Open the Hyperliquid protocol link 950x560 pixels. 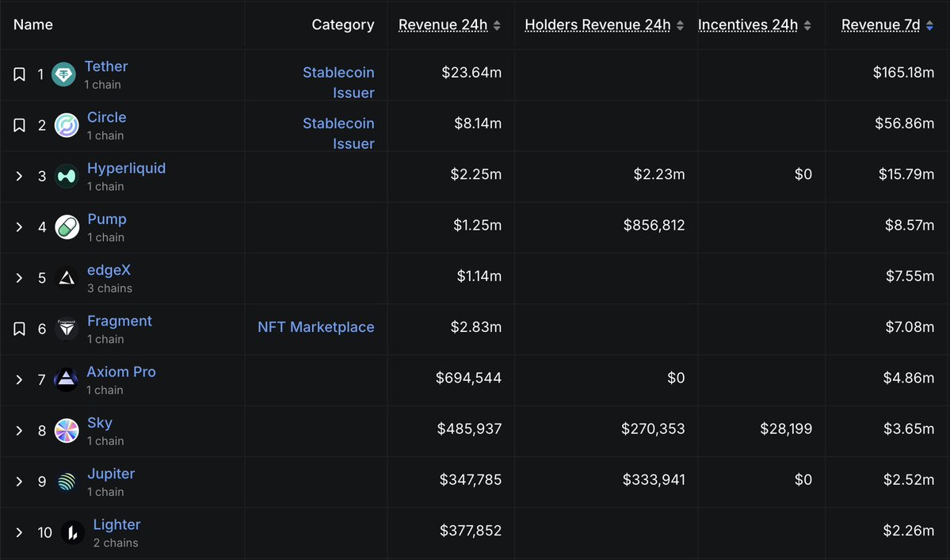tap(126, 168)
